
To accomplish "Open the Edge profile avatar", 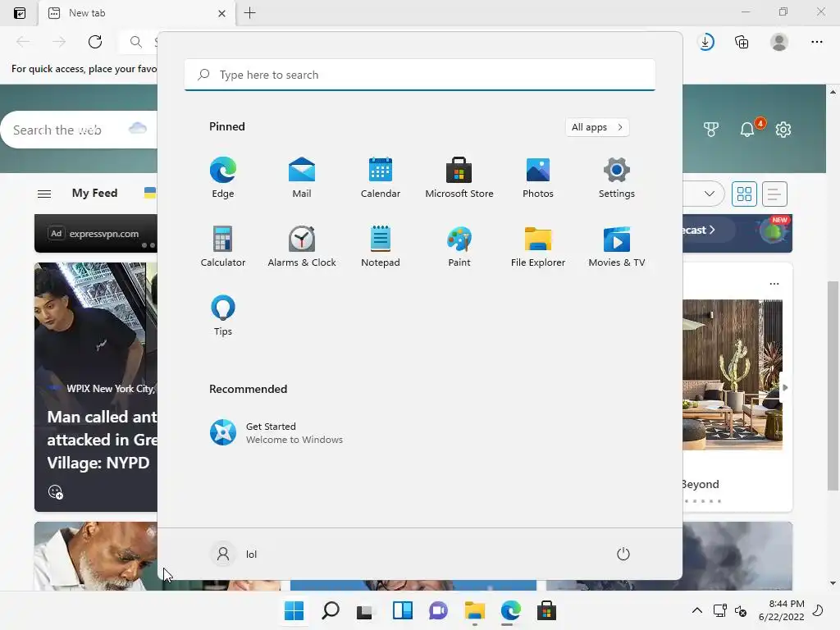I will (779, 42).
